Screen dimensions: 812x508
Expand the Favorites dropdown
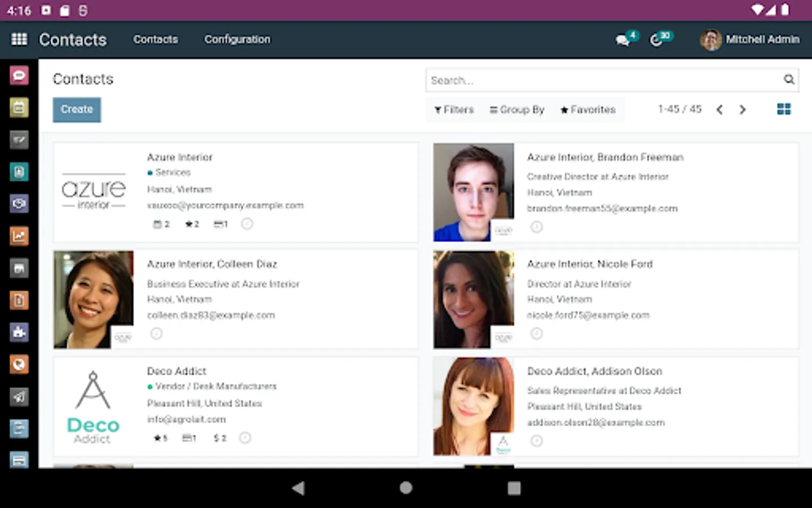tap(588, 110)
